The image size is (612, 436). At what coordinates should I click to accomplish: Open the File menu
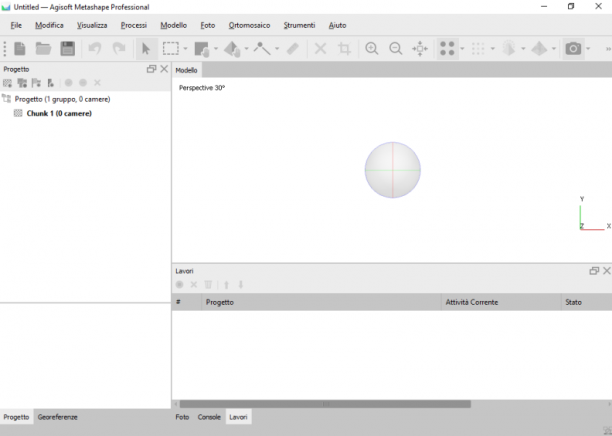16,25
